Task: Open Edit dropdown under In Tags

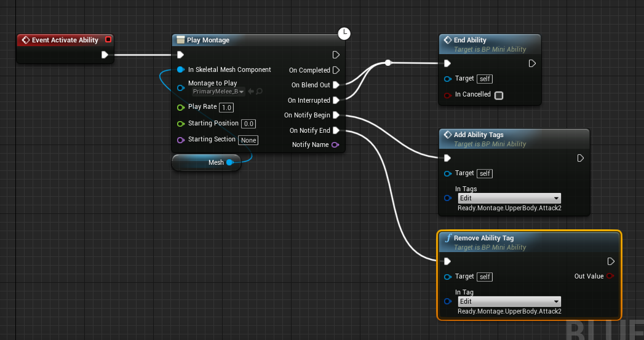Action: coord(509,198)
